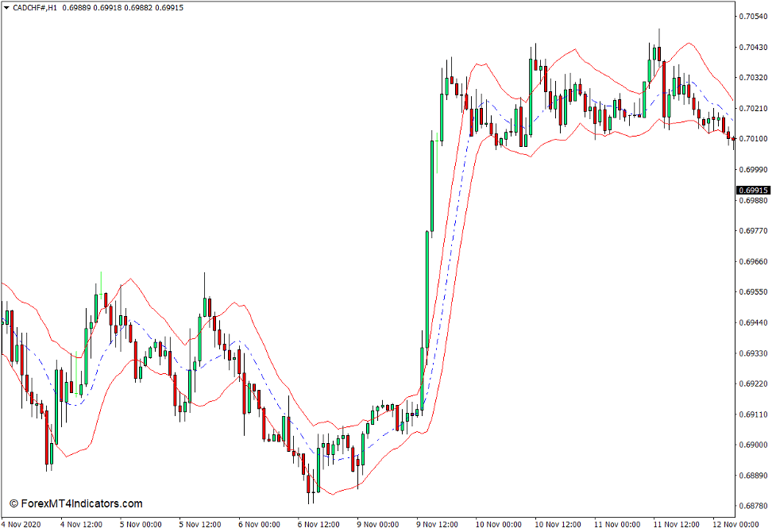The width and height of the screenshot is (776, 532).
Task: Click the CADCHF#,H1 symbol title
Action: coord(35,8)
